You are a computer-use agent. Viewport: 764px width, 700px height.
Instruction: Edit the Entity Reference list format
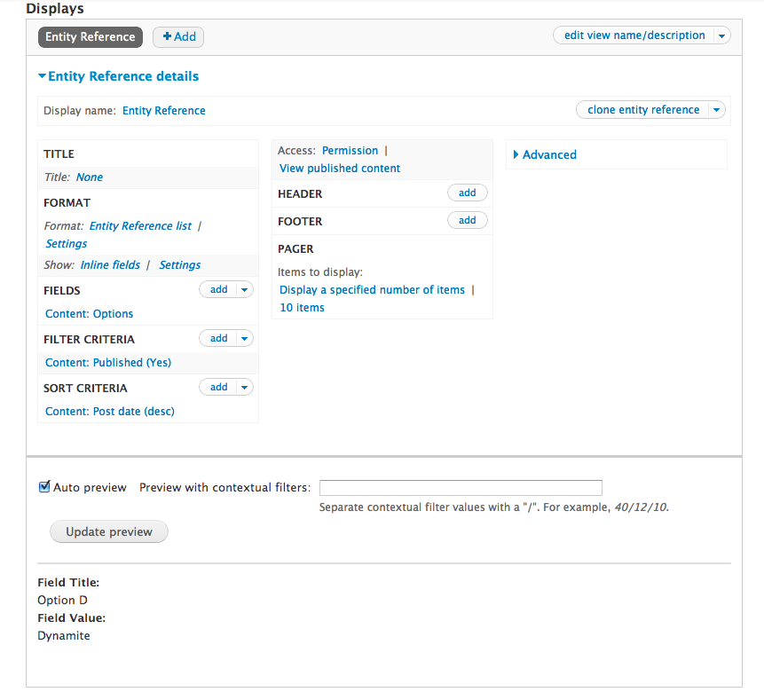point(139,225)
